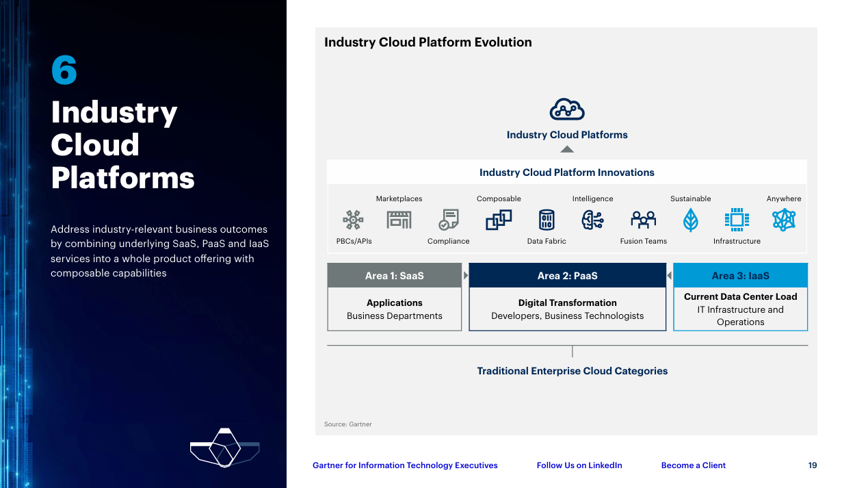Image resolution: width=868 pixels, height=488 pixels.
Task: Select the Marketplaces storefront icon
Action: coord(399,220)
